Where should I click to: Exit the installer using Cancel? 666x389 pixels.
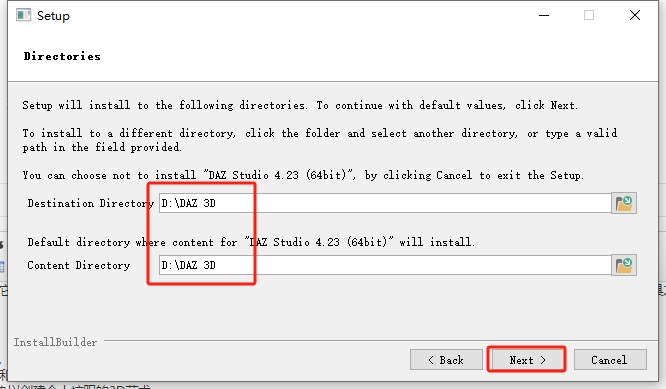(610, 360)
